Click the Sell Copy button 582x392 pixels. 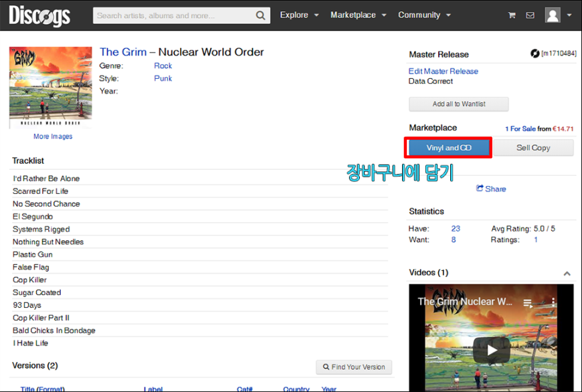(x=533, y=148)
